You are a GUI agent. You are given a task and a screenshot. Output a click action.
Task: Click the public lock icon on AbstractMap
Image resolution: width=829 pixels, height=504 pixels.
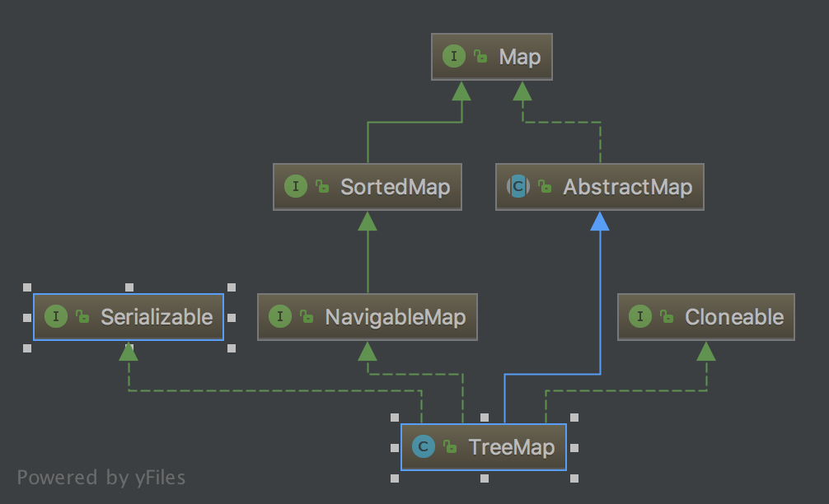(545, 187)
